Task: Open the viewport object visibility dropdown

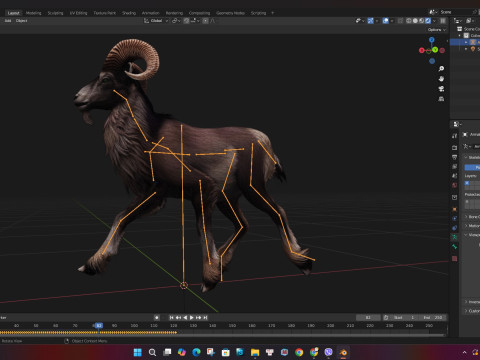Action: tap(359, 21)
